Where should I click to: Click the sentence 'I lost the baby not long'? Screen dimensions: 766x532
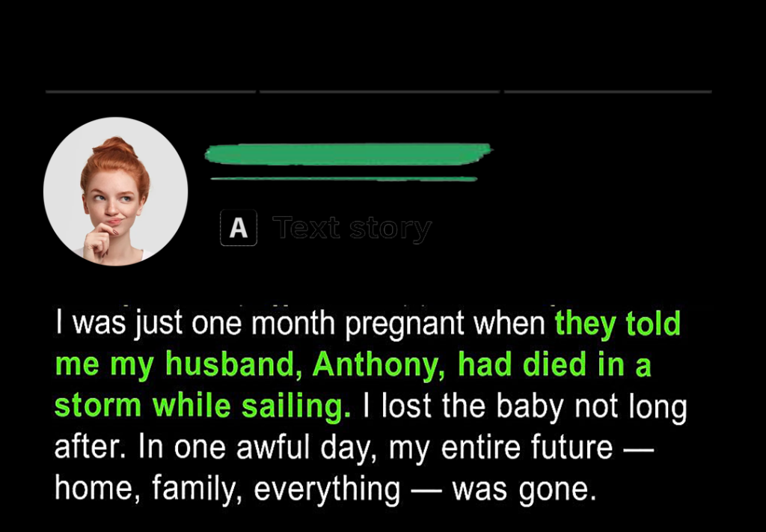pos(524,406)
